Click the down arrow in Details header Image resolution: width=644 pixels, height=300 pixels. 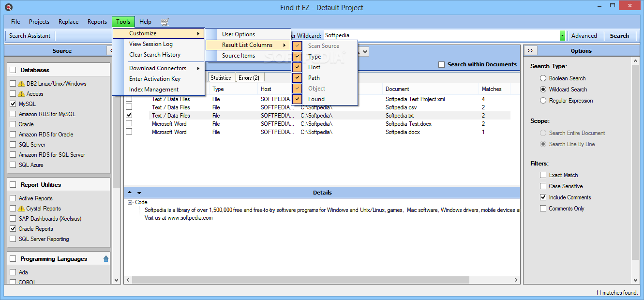click(139, 193)
